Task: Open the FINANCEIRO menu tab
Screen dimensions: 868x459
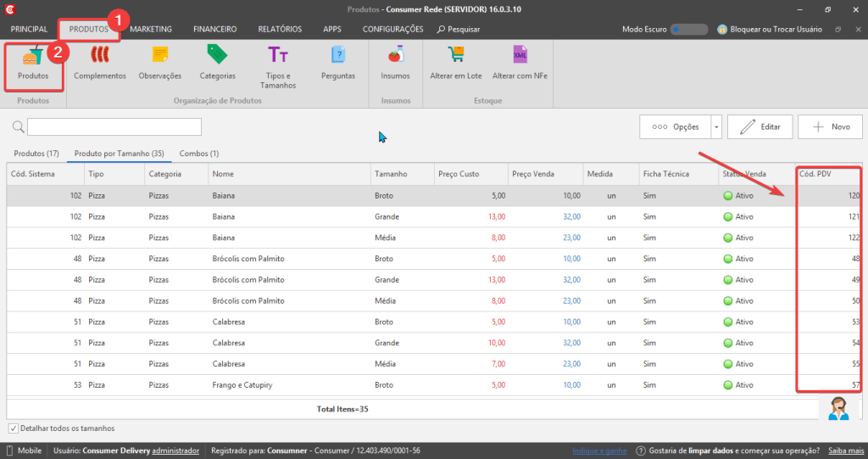Action: point(214,30)
